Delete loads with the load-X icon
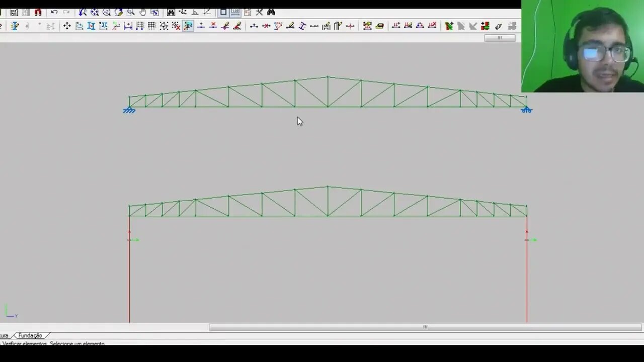Screen dimensions: 644x362 (x=432, y=26)
